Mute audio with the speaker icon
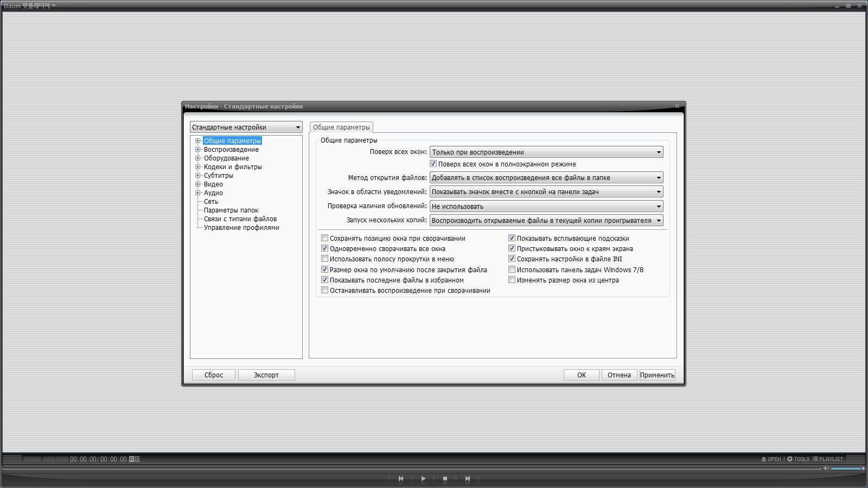Image resolution: width=868 pixels, height=488 pixels. tap(826, 468)
